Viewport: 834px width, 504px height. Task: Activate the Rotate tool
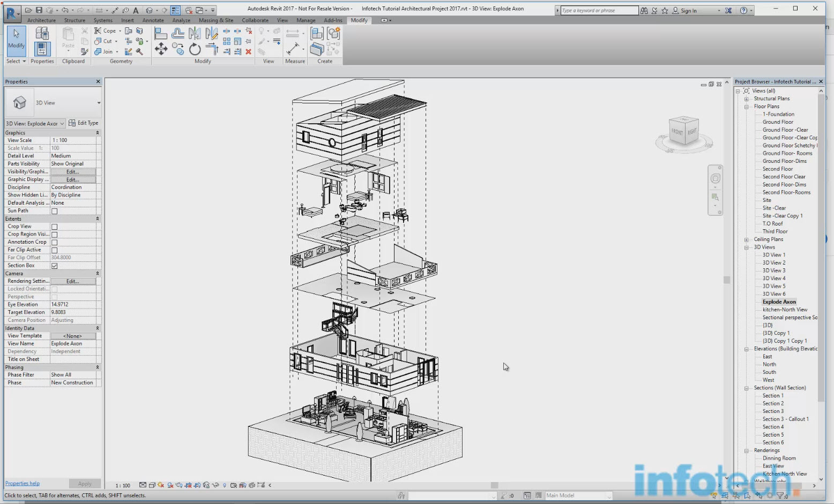coord(195,49)
